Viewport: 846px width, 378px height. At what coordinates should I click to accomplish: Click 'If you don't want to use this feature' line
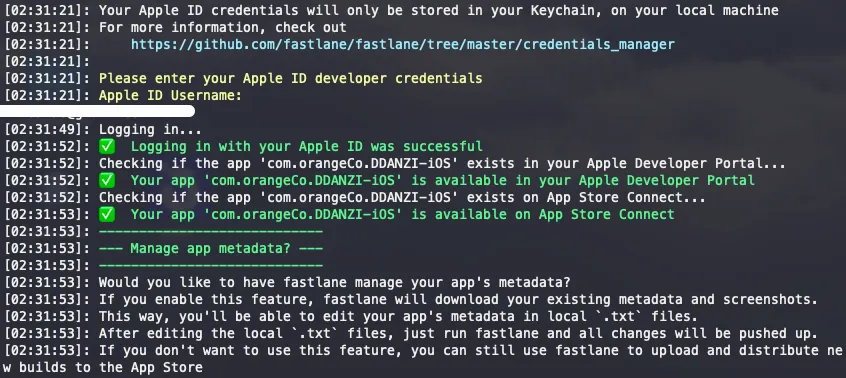click(x=470, y=350)
